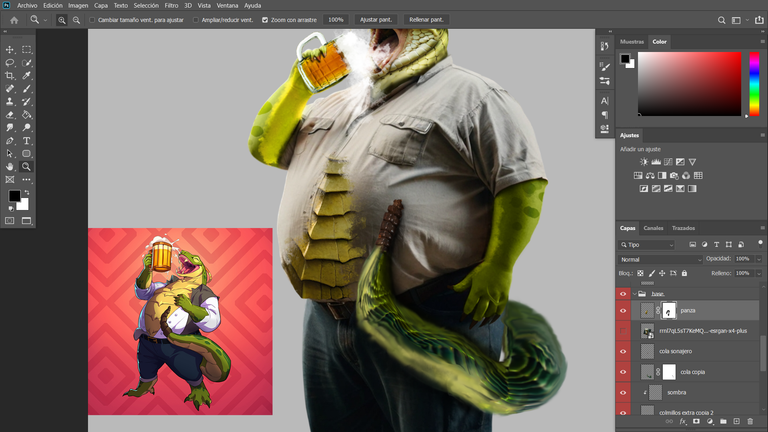Select the Horizontal Type tool
This screenshot has height=432, width=768.
coord(26,141)
